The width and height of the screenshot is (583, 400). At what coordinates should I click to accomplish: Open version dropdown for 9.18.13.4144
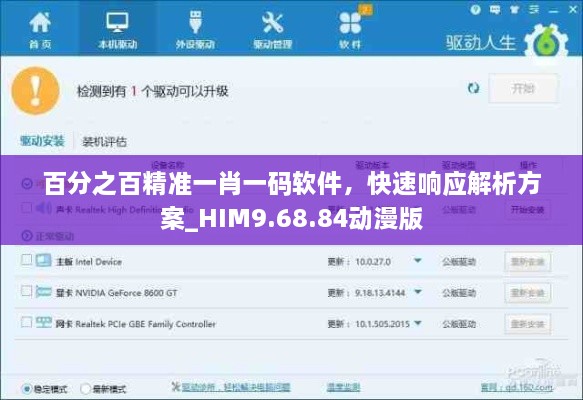(x=418, y=292)
